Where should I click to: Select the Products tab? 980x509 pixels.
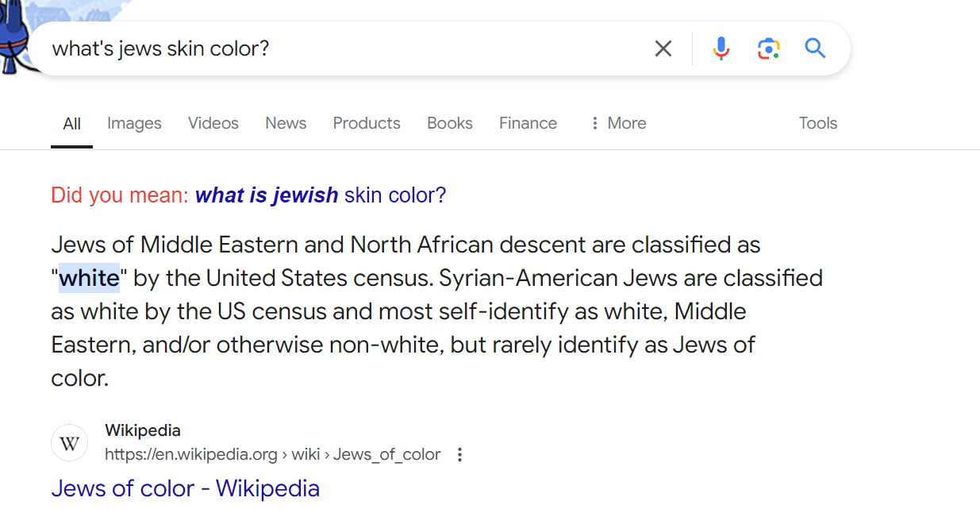pos(367,123)
